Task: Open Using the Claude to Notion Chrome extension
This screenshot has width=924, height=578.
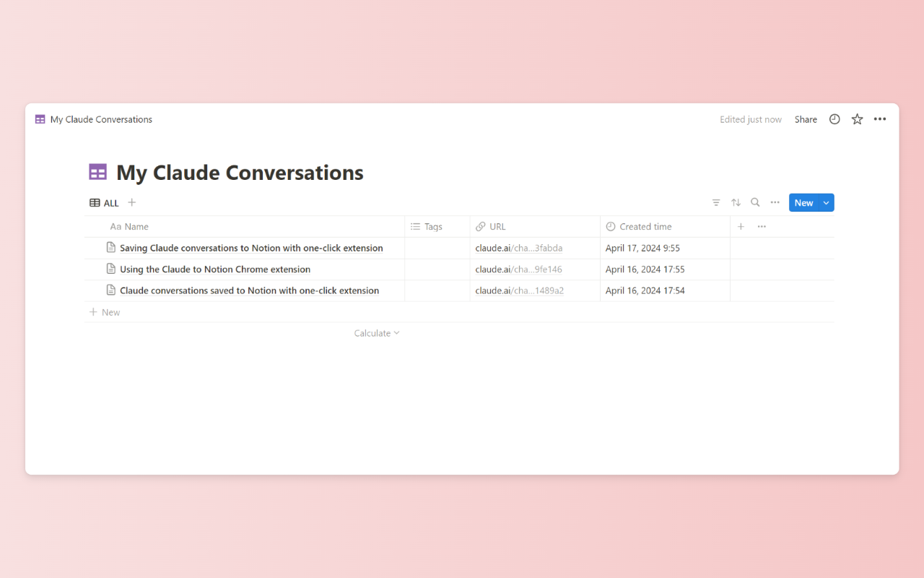Action: pos(215,269)
